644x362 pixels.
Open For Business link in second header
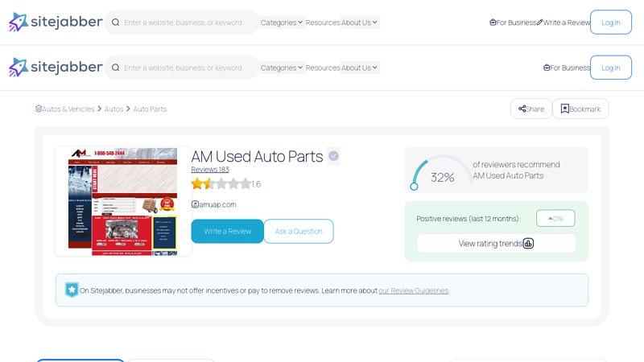[x=567, y=68]
